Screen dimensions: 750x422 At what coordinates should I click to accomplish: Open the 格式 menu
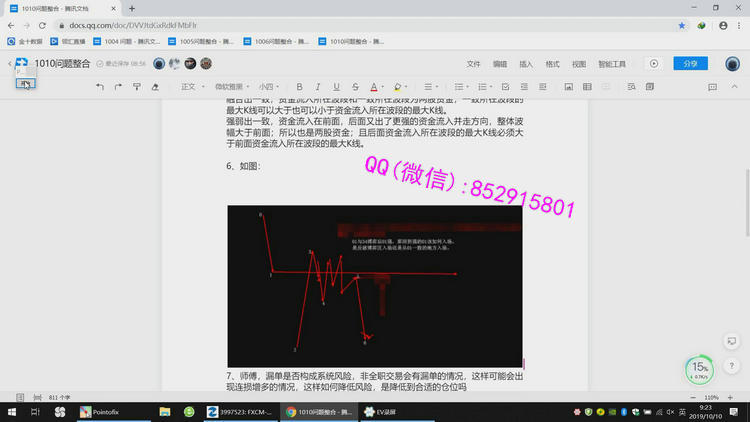pyautogui.click(x=552, y=63)
